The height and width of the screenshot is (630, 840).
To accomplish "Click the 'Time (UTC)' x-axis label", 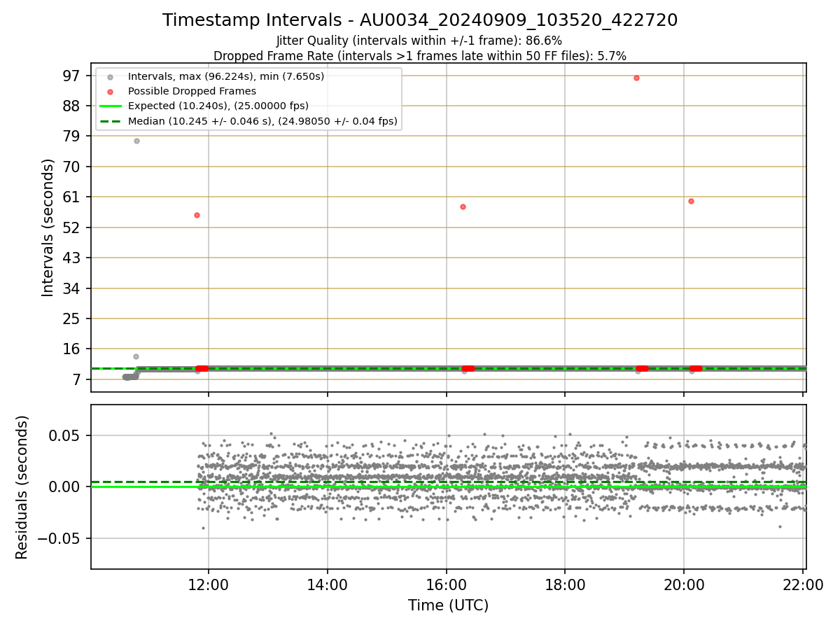I will (x=448, y=605).
